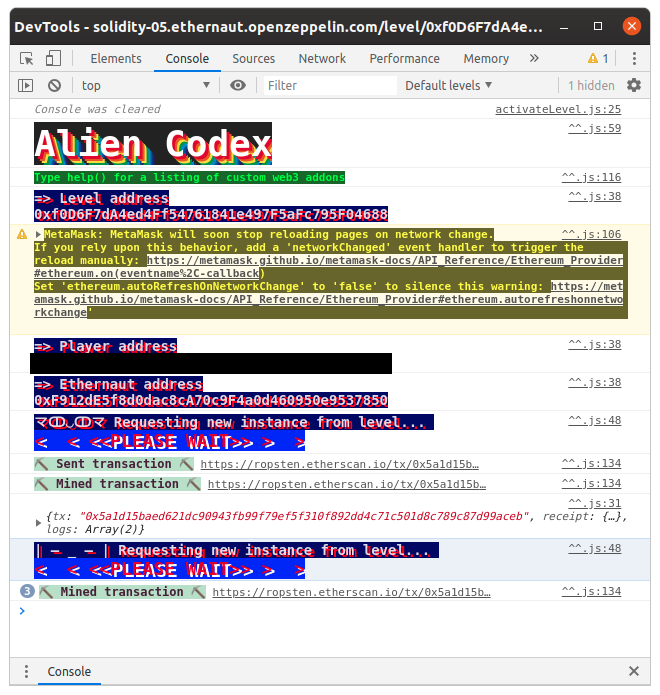Create live expression with eye icon
This screenshot has width=660, height=695.
click(x=238, y=85)
